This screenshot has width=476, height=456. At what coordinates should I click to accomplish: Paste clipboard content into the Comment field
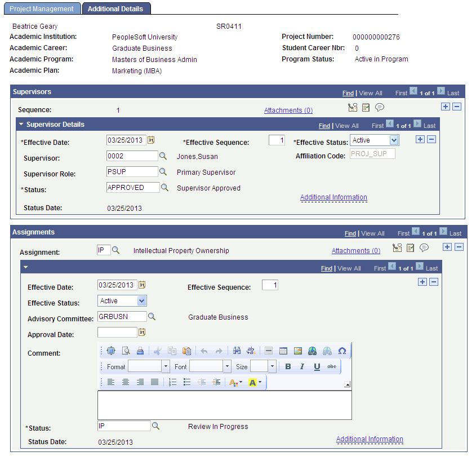(x=186, y=351)
